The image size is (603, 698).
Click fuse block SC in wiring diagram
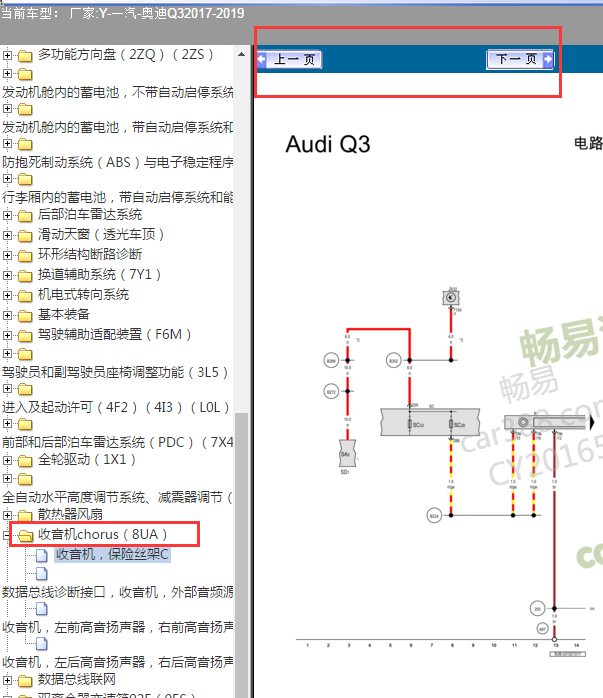pyautogui.click(x=430, y=422)
